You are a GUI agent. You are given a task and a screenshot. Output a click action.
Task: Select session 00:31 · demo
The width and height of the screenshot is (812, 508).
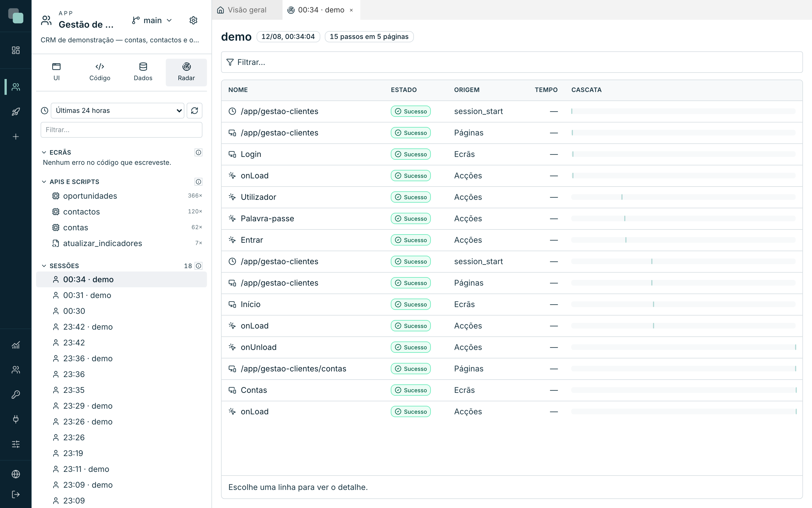click(122, 295)
